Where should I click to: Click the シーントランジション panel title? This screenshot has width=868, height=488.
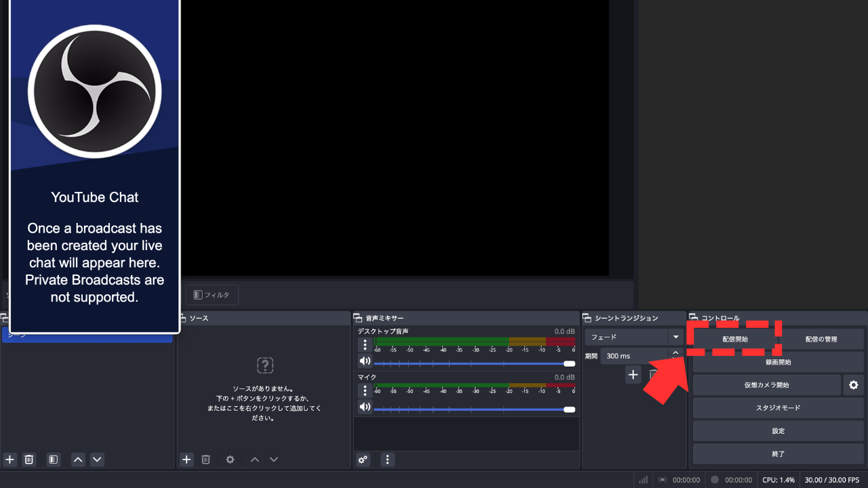pos(627,318)
